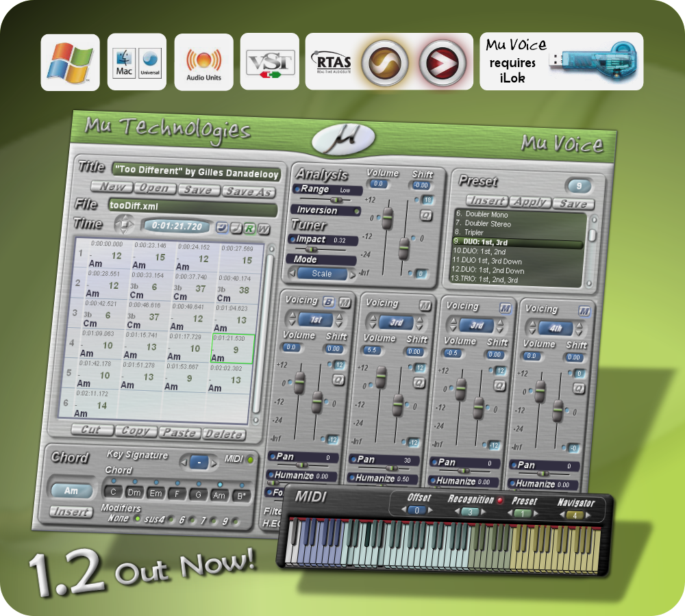Click the Open button under Title
Screen dimensions: 685x616
coord(155,188)
